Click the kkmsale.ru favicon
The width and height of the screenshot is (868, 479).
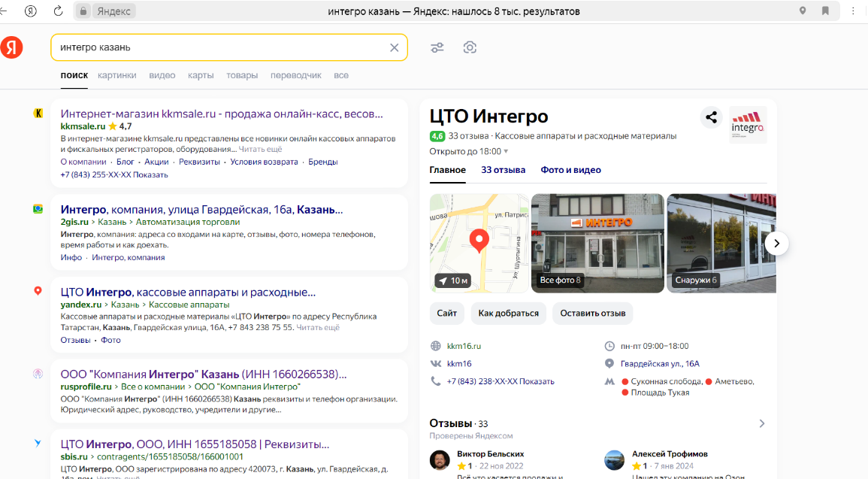pyautogui.click(x=38, y=113)
